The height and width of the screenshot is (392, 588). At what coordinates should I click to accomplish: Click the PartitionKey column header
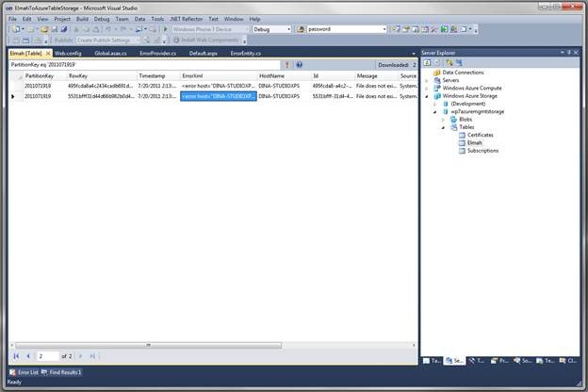tap(45, 76)
